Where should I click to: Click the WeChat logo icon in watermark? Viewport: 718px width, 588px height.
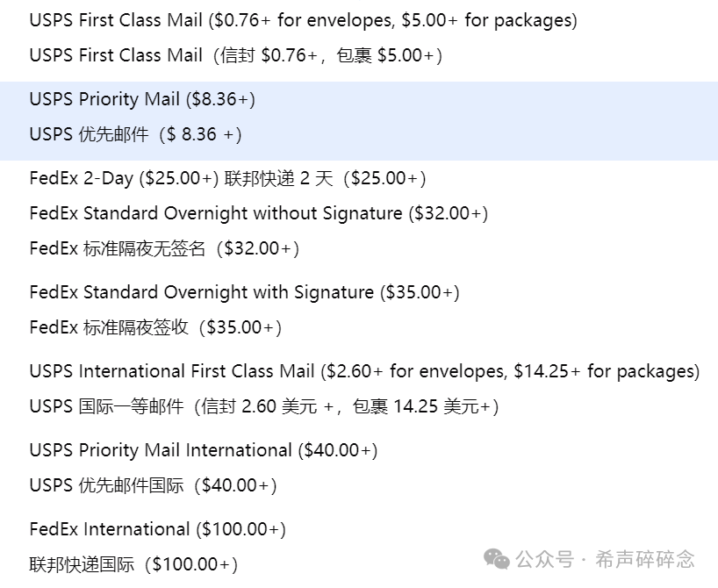497,559
